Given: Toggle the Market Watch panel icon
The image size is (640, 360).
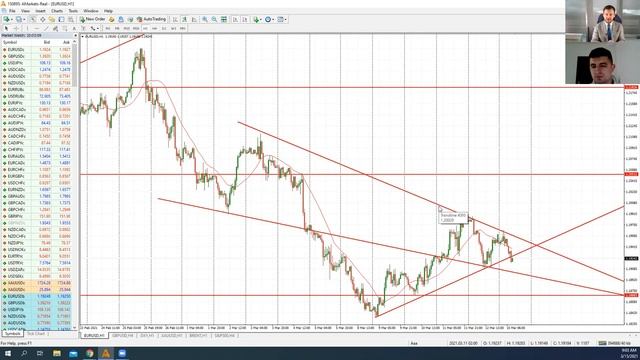Looking at the screenshot, I should [33, 19].
